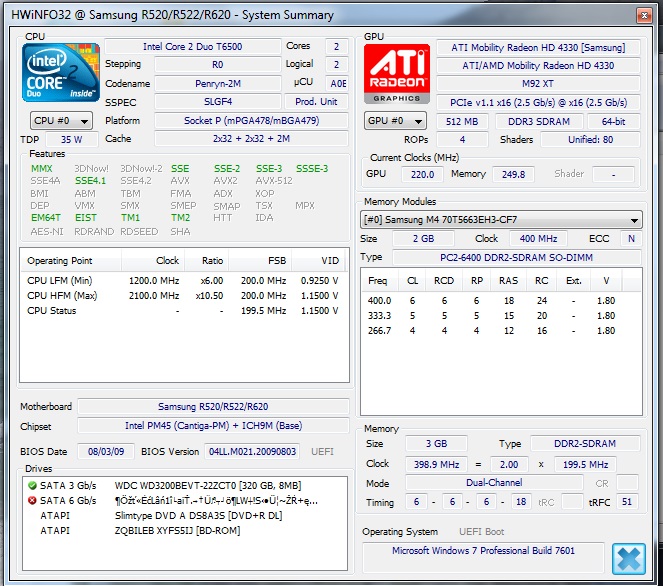Click the 35 W TDP value

point(71,140)
